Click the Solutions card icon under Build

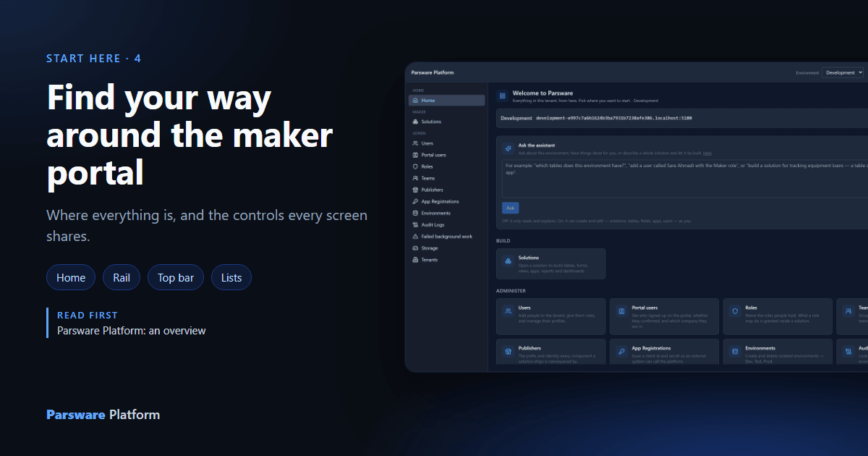pos(509,261)
